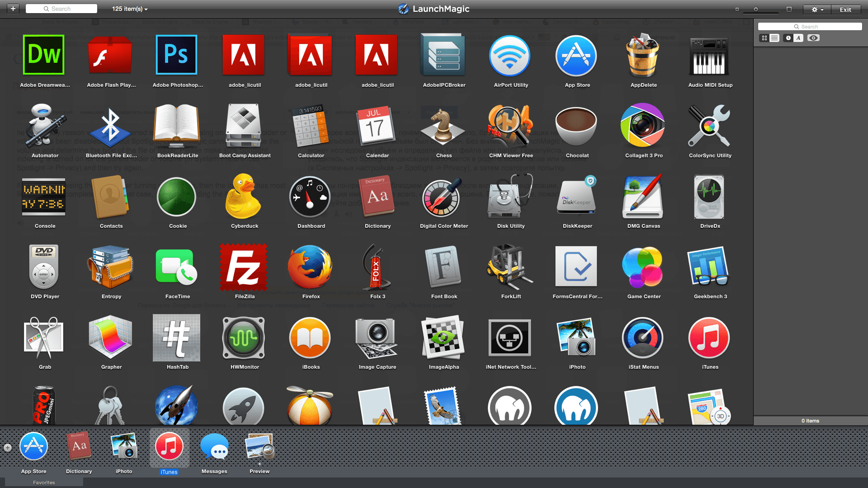Launch ColorSync Utility
Screen dimensions: 868x488
point(709,126)
